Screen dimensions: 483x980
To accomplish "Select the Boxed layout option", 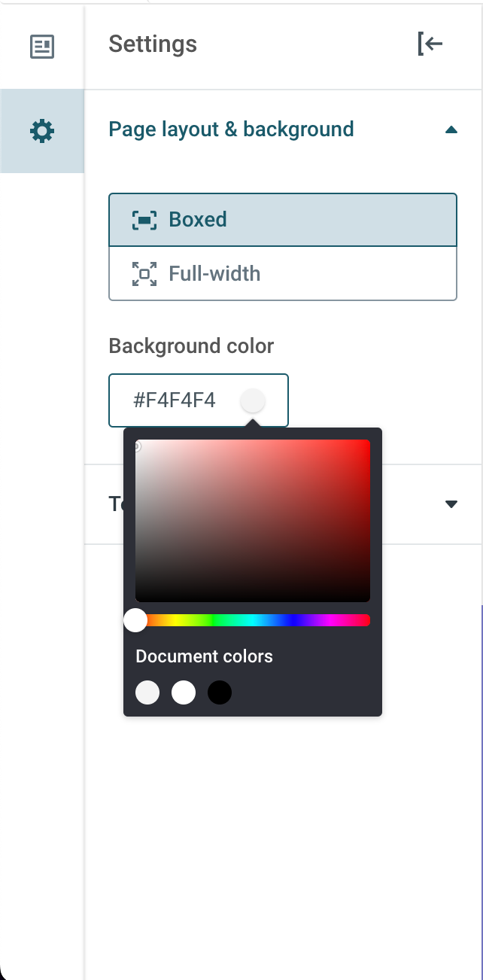I will [282, 220].
